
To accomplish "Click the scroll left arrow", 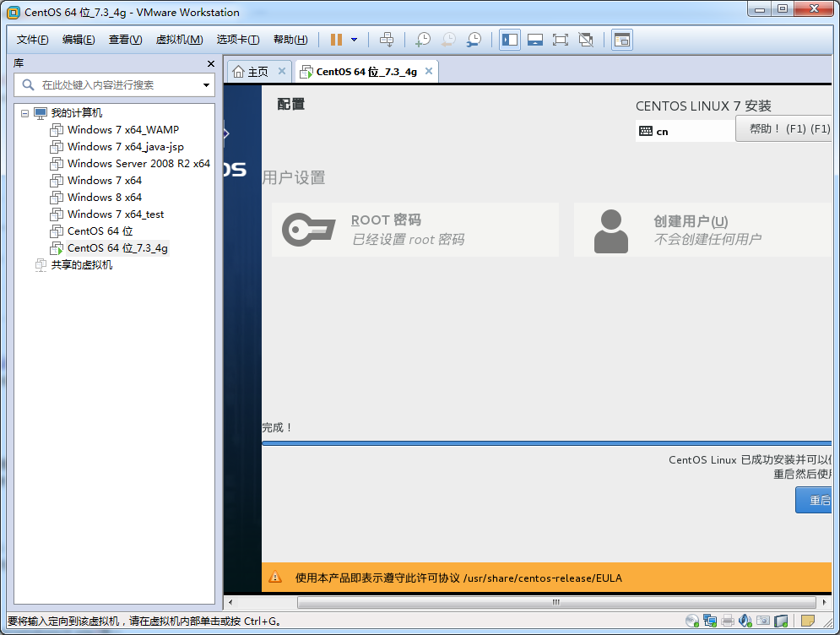I will 230,602.
